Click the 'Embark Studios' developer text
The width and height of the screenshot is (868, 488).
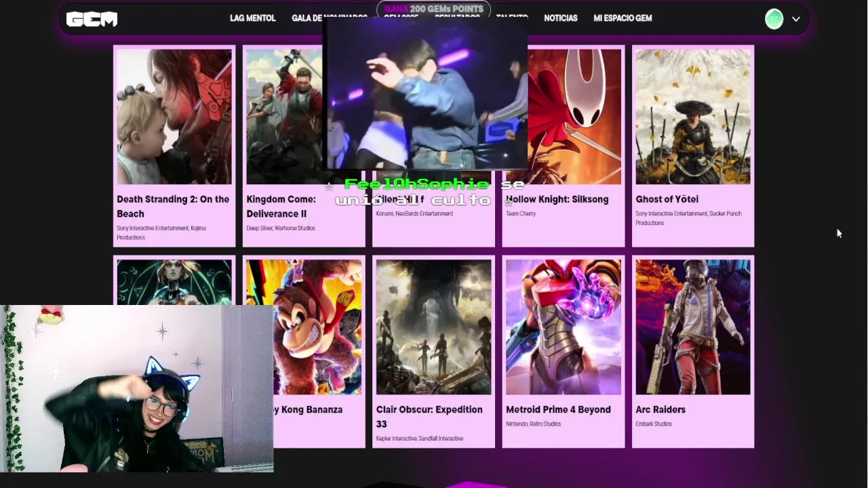[654, 424]
